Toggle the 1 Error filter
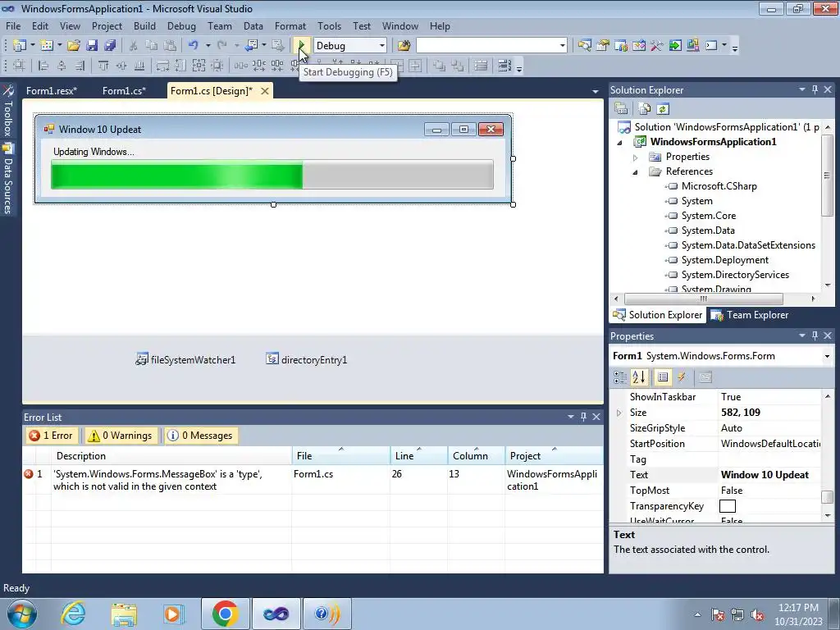840x630 pixels. point(51,436)
